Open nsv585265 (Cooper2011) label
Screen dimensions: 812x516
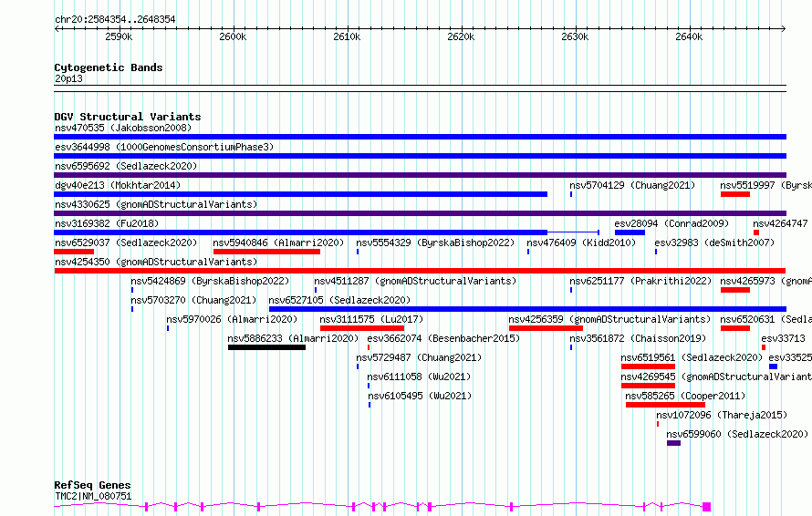685,396
